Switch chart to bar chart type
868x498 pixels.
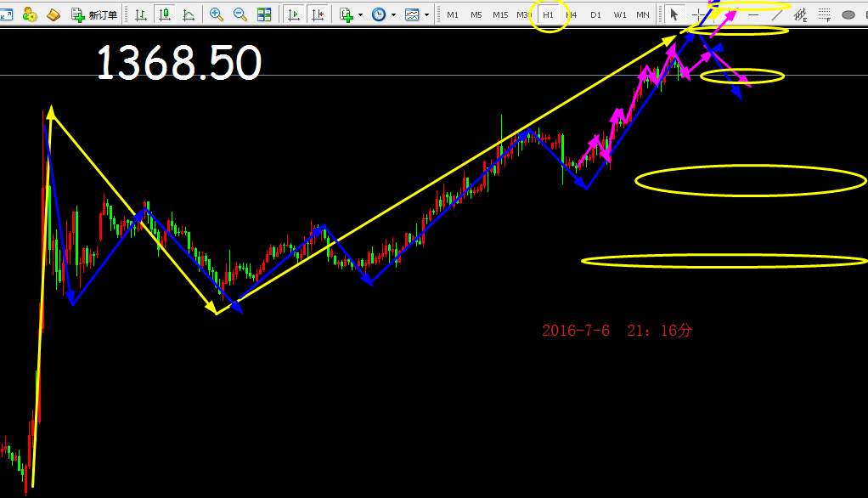click(141, 15)
